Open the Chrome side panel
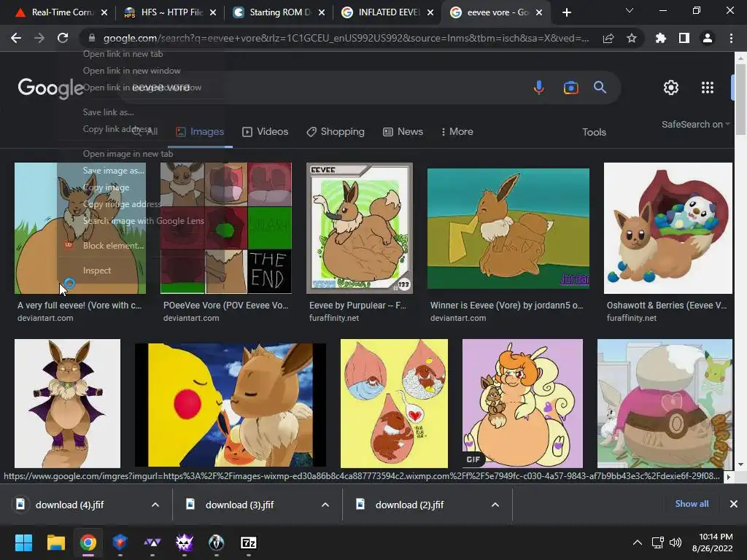The height and width of the screenshot is (560, 747). 684,38
